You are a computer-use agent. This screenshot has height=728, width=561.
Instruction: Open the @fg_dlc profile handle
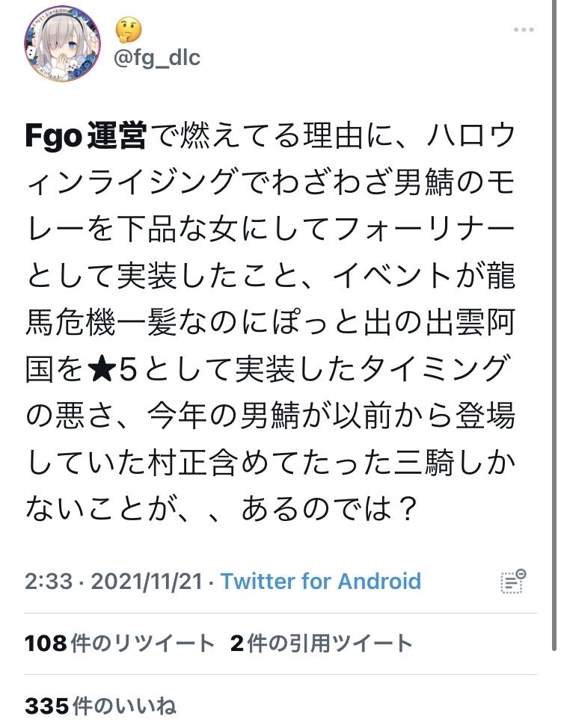click(x=157, y=58)
